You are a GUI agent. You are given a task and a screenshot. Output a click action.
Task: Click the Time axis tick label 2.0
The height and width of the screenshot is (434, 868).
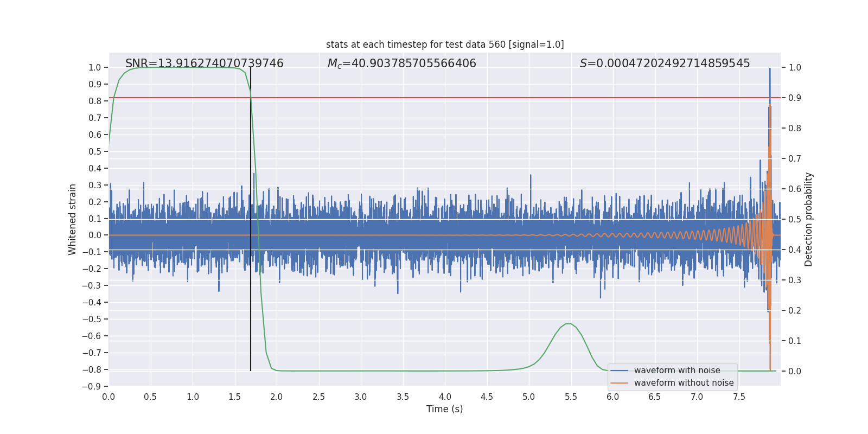tap(277, 397)
